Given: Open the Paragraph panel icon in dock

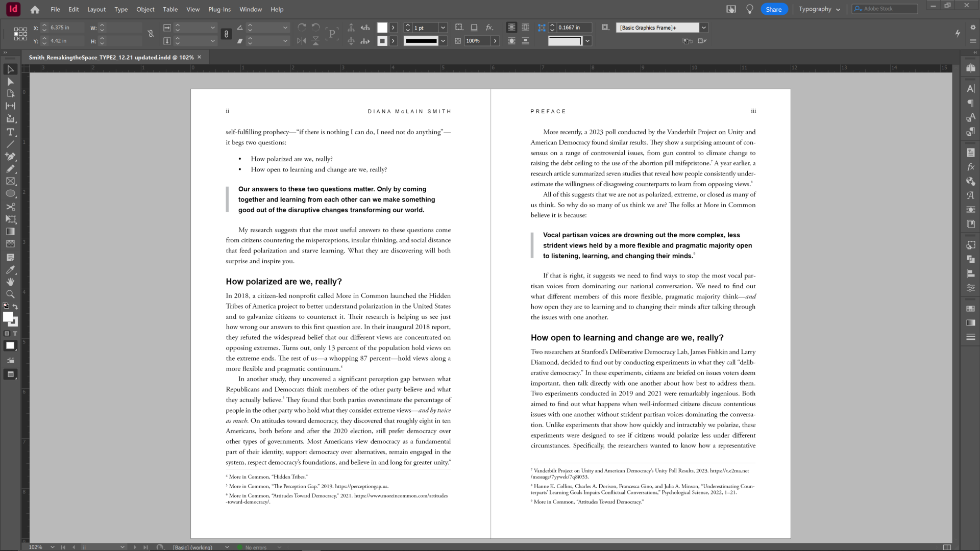Looking at the screenshot, I should point(970,103).
